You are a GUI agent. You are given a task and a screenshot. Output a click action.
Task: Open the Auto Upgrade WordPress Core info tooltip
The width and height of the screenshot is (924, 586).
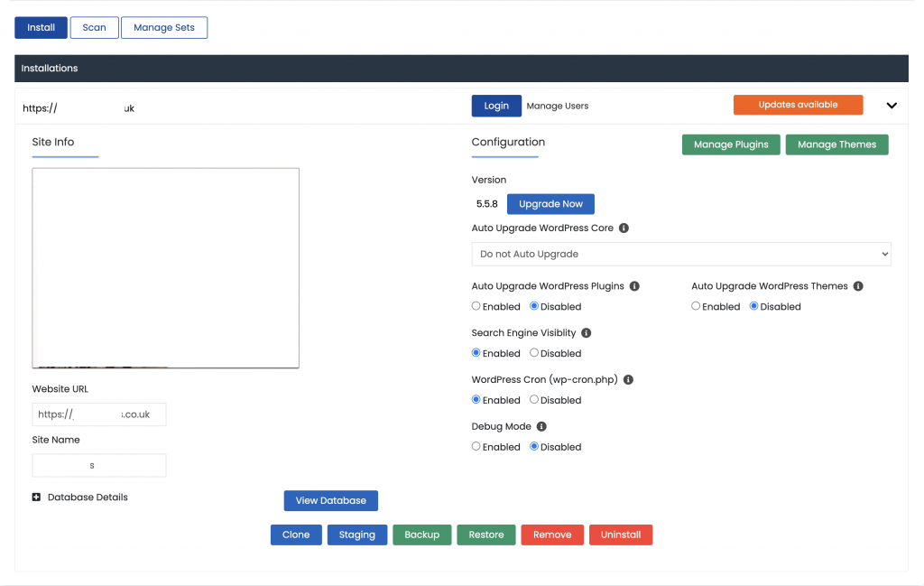(624, 228)
